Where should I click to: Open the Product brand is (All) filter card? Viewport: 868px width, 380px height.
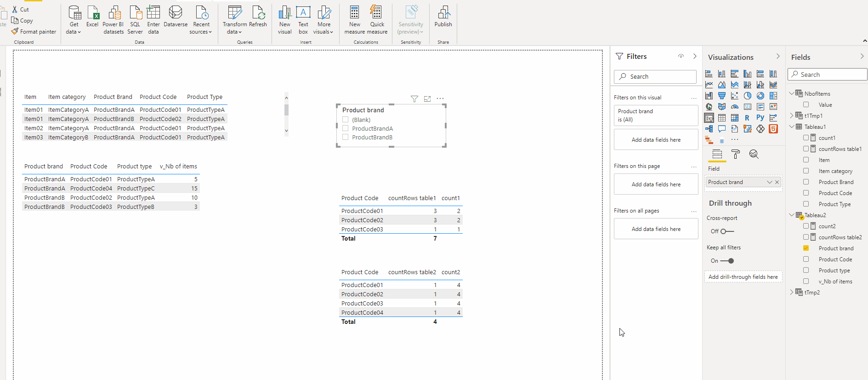656,115
